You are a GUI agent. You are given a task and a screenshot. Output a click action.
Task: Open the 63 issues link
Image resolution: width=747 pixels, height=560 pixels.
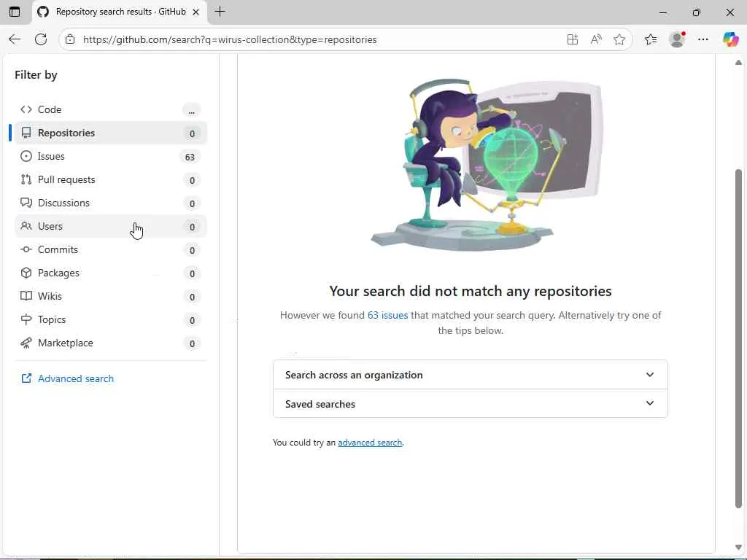click(387, 315)
